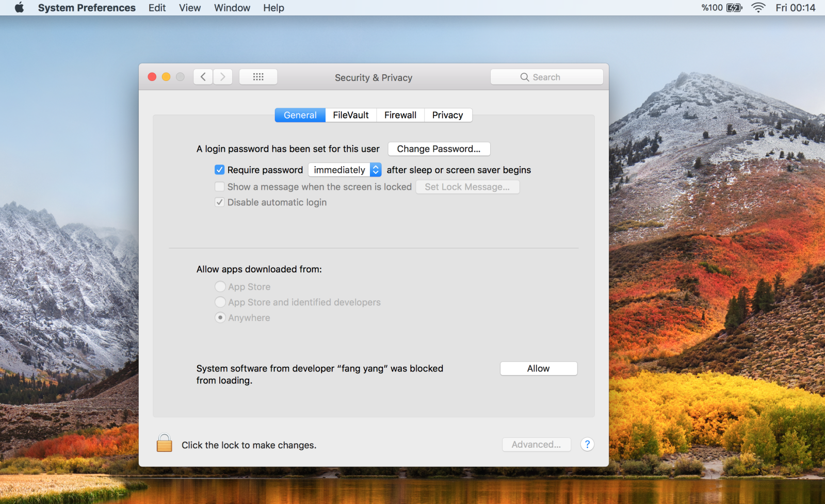Open the Firewall tab
Viewport: 825px width, 504px height.
pyautogui.click(x=400, y=115)
